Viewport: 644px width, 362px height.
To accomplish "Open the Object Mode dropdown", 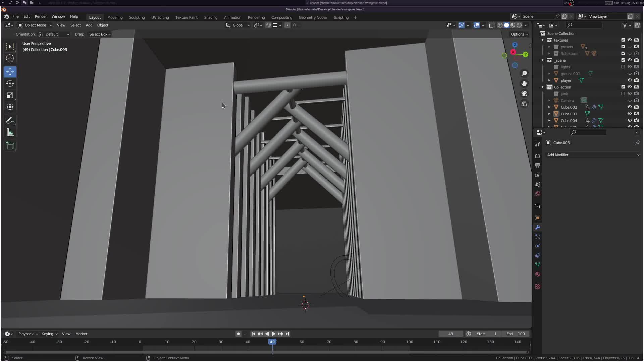I will [35, 25].
